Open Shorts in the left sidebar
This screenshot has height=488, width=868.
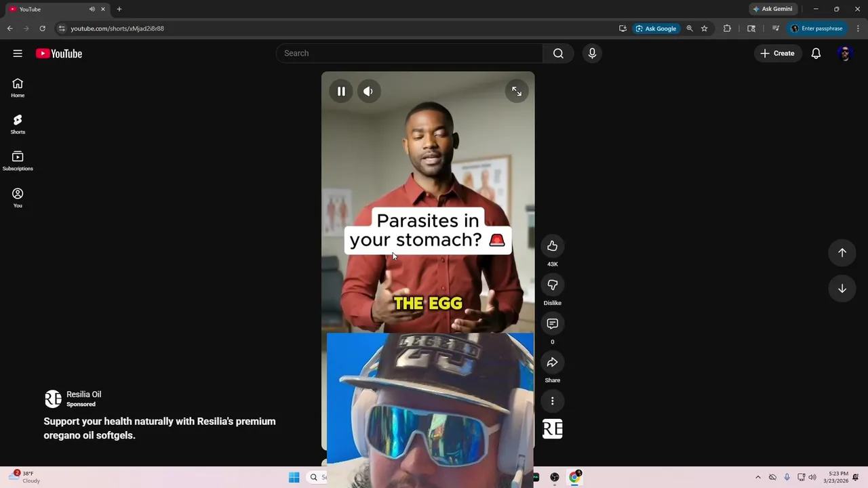point(18,124)
